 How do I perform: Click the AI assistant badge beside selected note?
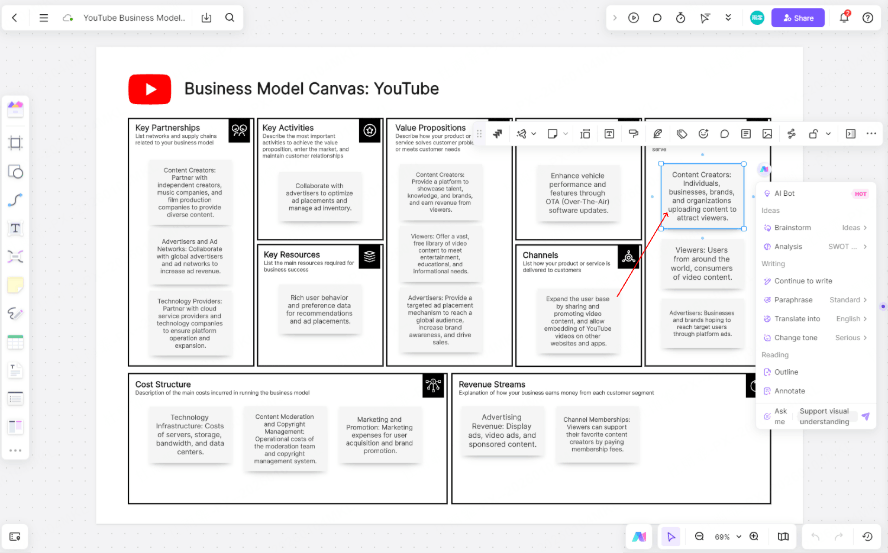coord(764,169)
